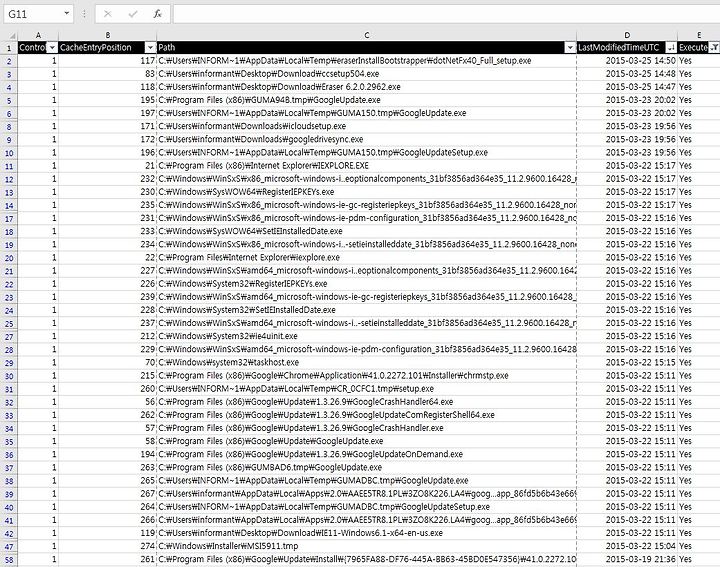
Task: Click timestamp 2015-03-22 15:15
Action: click(x=641, y=362)
